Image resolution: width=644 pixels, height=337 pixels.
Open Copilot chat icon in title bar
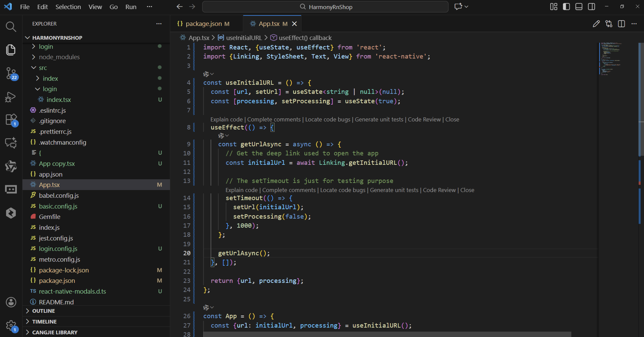[x=458, y=7]
